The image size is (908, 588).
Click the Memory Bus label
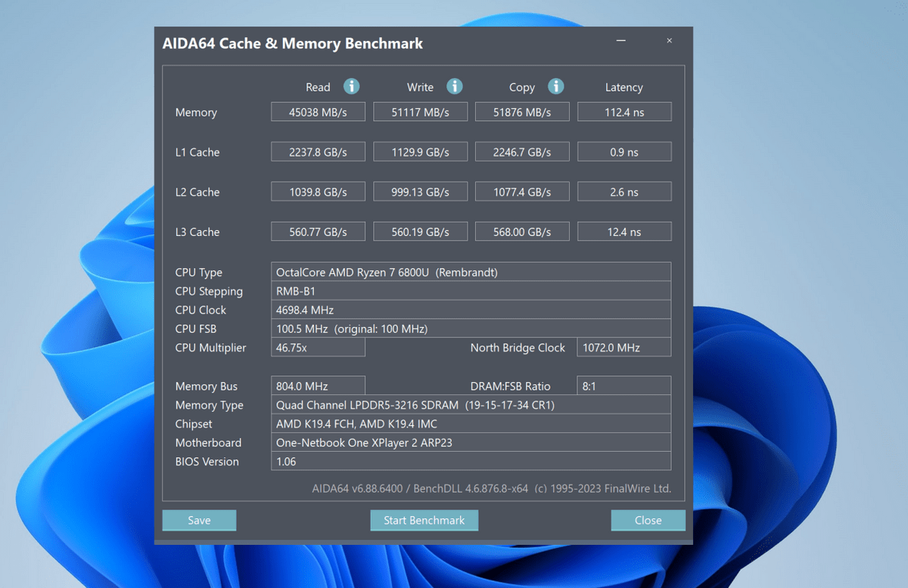click(x=207, y=386)
